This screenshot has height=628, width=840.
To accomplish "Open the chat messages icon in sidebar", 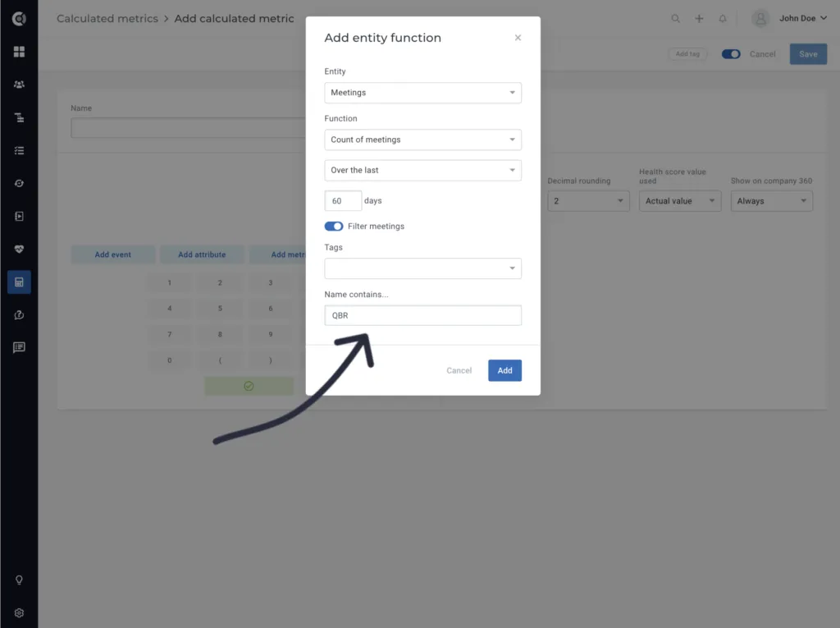I will click(19, 347).
